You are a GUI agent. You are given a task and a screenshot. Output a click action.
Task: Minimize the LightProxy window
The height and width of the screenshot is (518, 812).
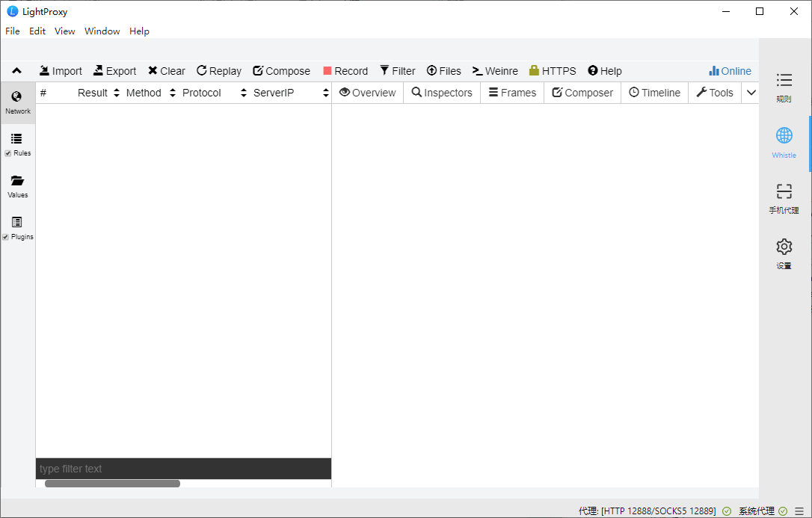(x=725, y=11)
